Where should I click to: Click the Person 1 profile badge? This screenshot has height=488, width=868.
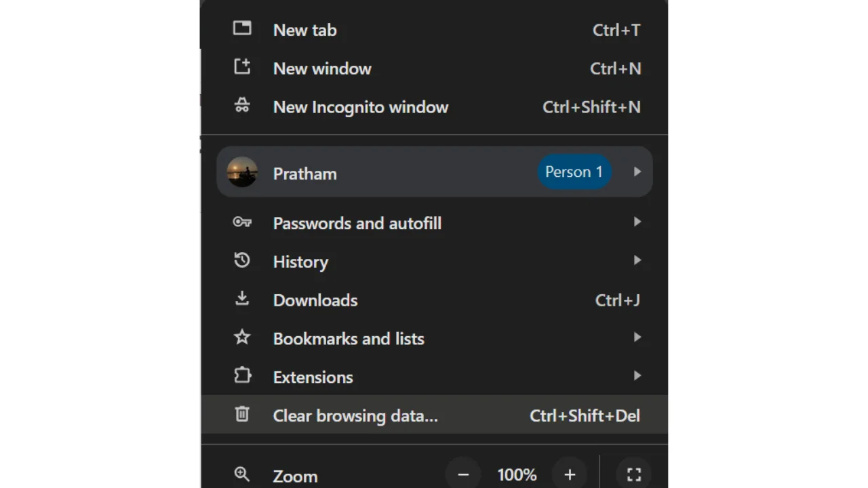click(x=574, y=172)
